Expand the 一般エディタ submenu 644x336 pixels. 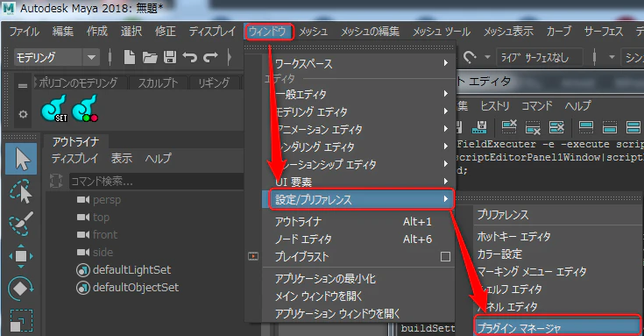coord(358,94)
